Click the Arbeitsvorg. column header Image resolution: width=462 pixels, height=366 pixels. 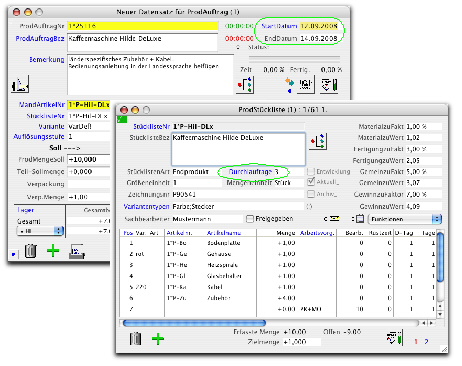pos(317,233)
